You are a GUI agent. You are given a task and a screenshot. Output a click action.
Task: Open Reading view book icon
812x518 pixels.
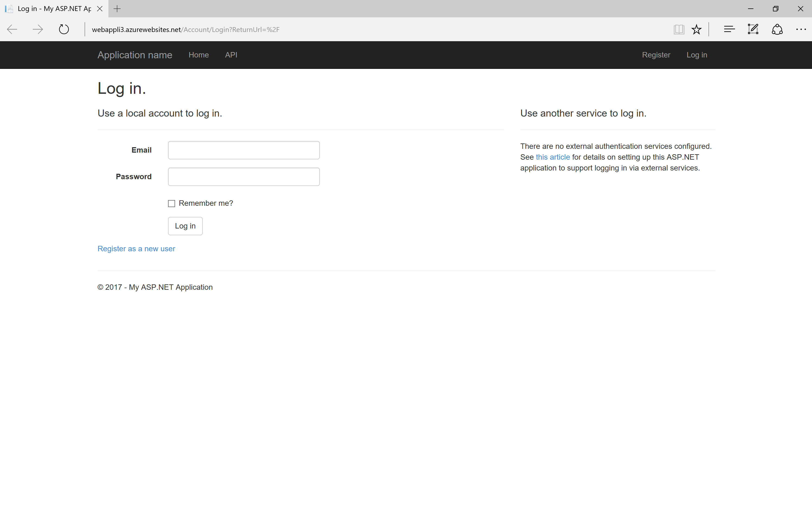[x=679, y=29]
